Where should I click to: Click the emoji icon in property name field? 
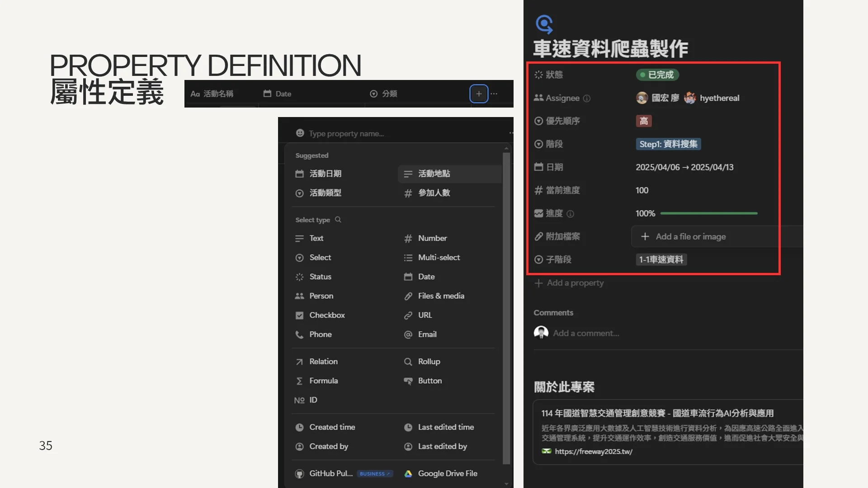pyautogui.click(x=300, y=133)
